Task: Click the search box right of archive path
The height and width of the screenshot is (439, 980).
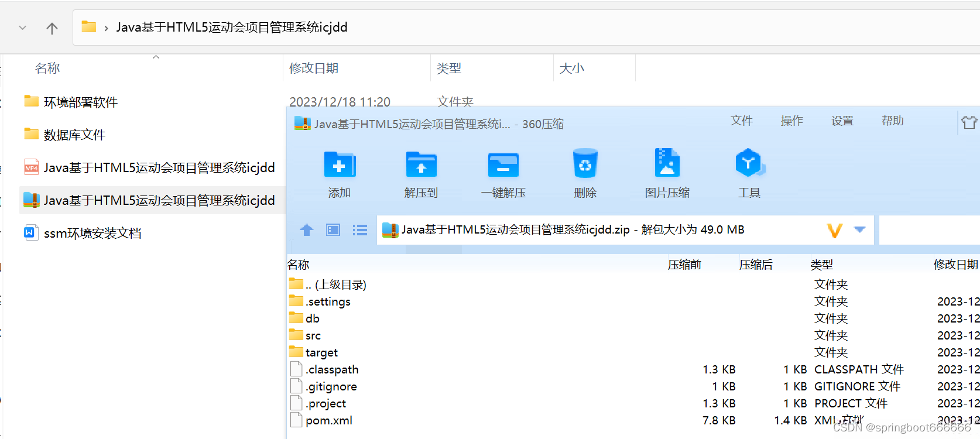Action: [x=930, y=230]
